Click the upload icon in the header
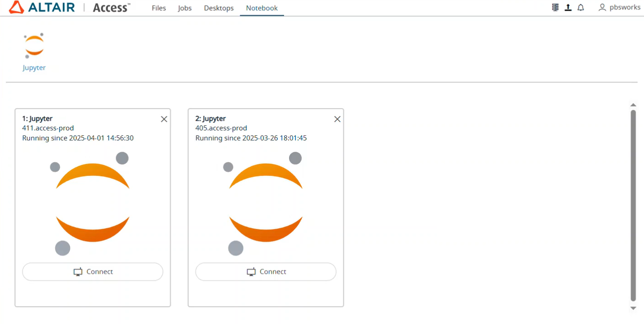The image size is (644, 324). tap(568, 7)
